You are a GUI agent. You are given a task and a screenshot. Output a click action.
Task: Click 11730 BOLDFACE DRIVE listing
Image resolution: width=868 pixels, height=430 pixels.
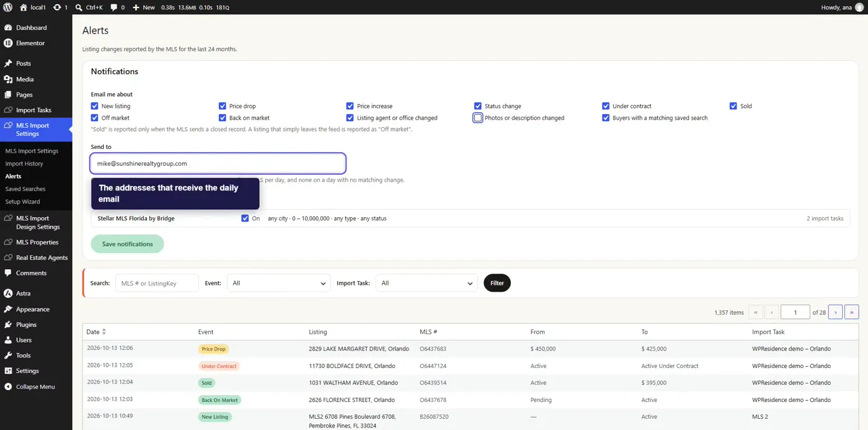[352, 366]
